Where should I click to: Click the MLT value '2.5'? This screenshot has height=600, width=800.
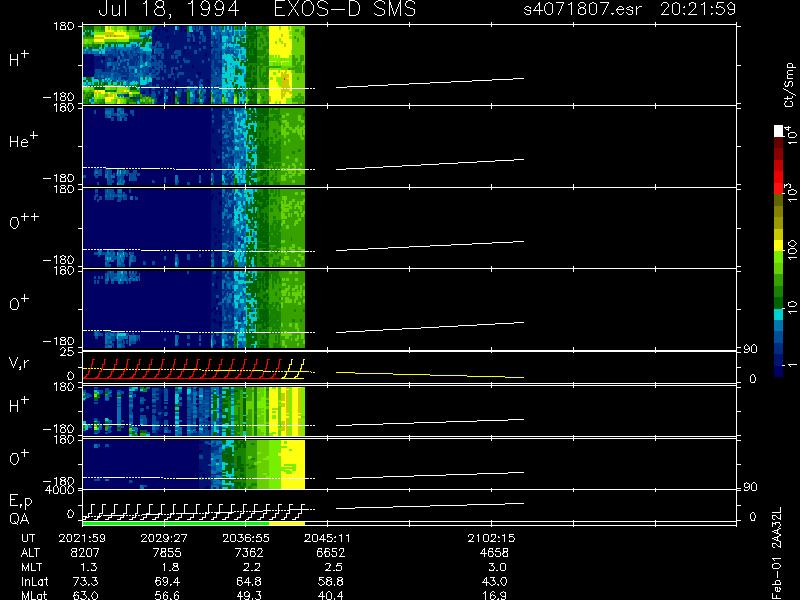(x=334, y=567)
